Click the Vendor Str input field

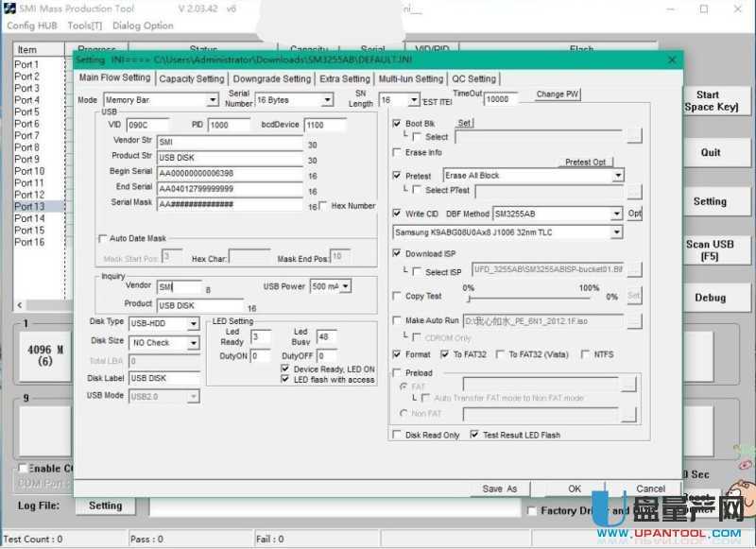click(230, 142)
